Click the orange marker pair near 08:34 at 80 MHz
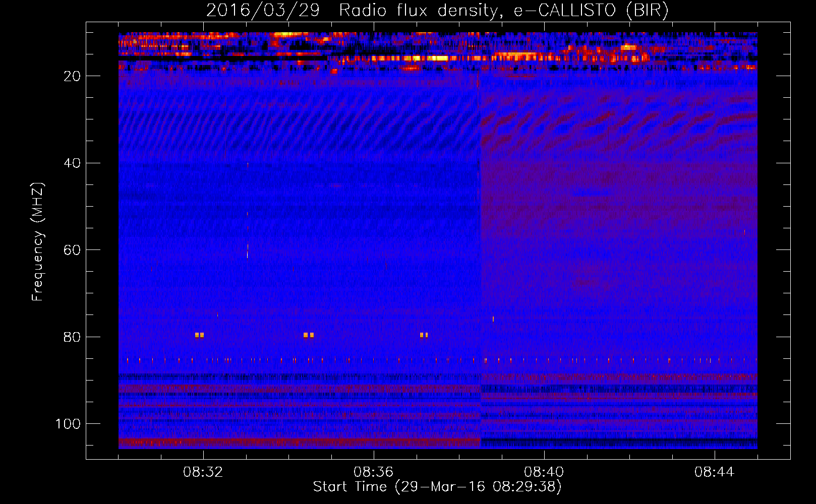This screenshot has width=816, height=504. [309, 335]
